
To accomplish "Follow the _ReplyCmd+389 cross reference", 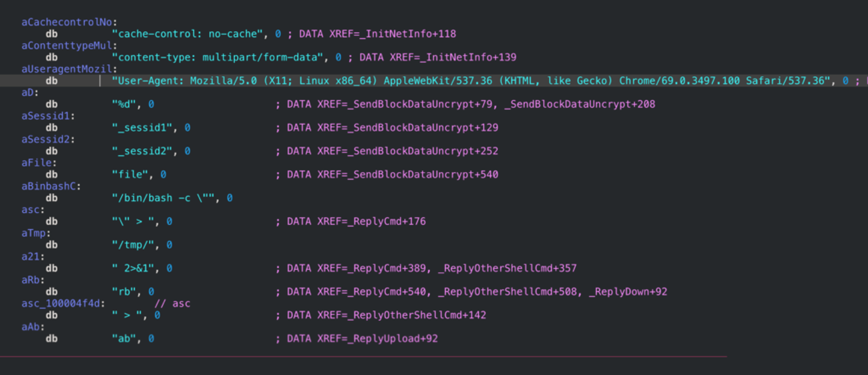I will [387, 268].
